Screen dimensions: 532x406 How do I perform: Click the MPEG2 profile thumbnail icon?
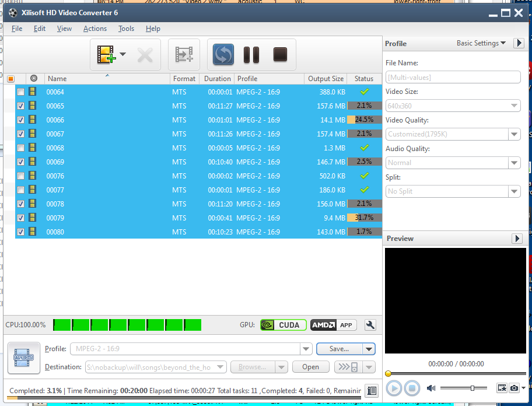point(24,358)
